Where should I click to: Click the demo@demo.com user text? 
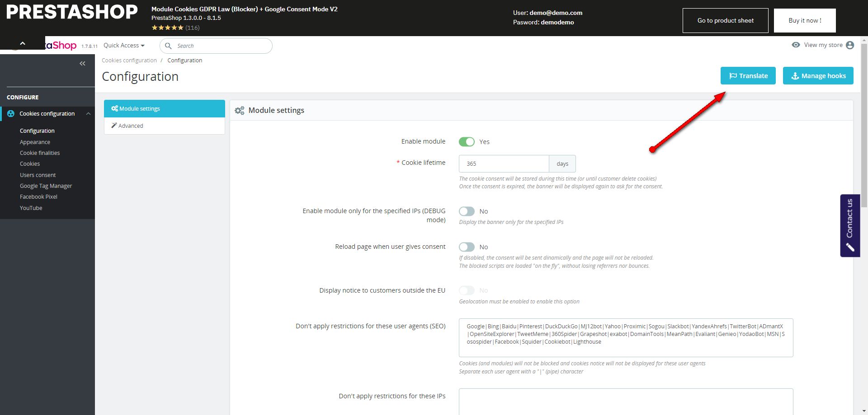click(x=556, y=13)
